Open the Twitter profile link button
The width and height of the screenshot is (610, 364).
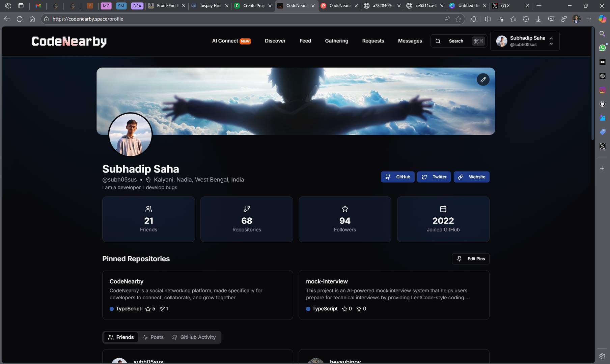pos(434,177)
